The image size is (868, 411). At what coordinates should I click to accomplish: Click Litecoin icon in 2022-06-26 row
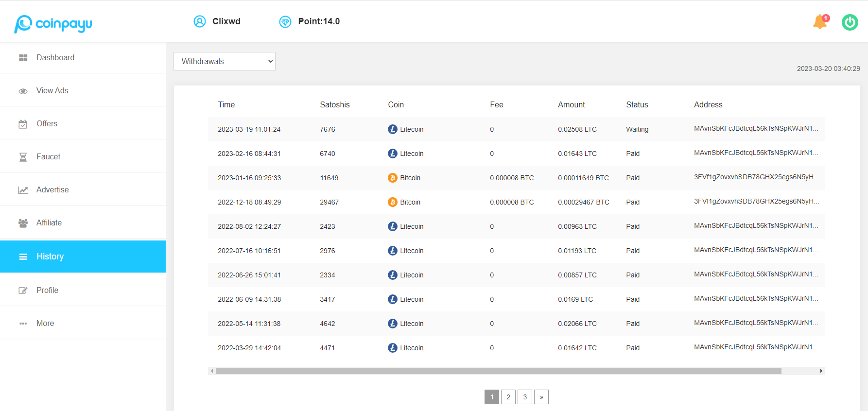(x=393, y=275)
